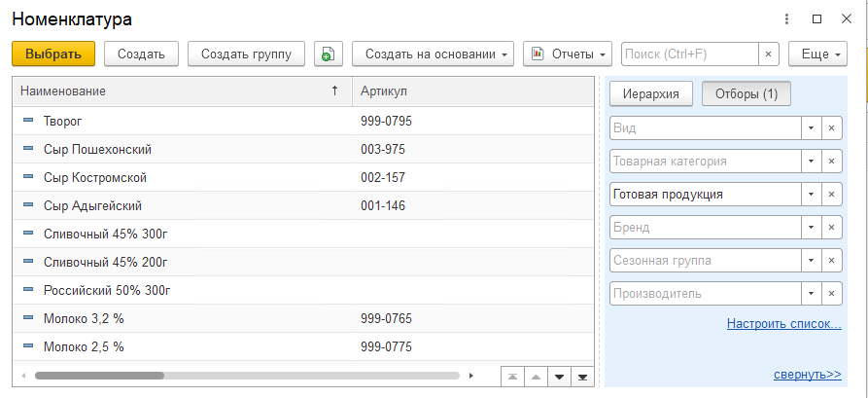Switch to the Отборы (1) tab

[746, 94]
